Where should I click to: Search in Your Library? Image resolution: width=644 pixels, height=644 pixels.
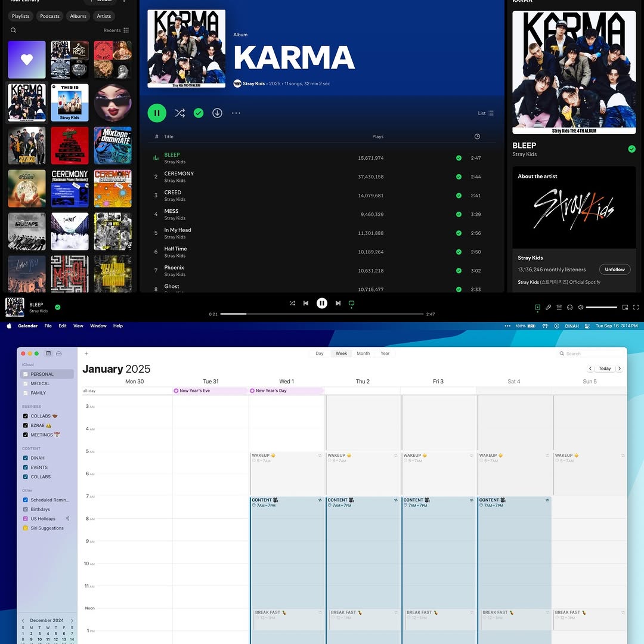tap(14, 30)
